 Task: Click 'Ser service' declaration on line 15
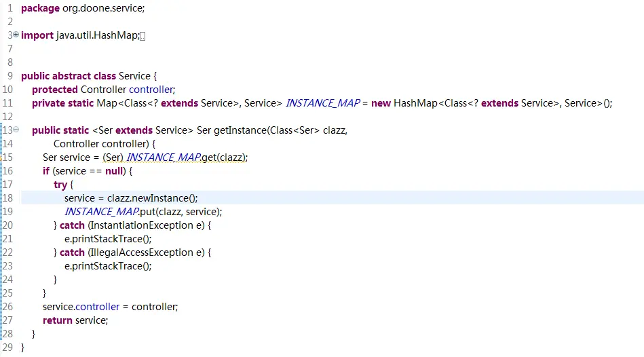pyautogui.click(x=66, y=157)
